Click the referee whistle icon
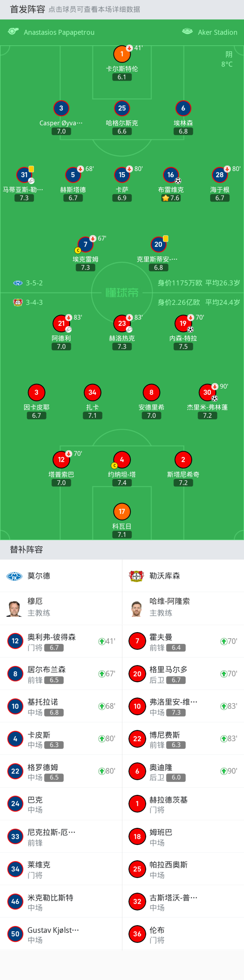This screenshot has height=980, width=244. (x=13, y=32)
